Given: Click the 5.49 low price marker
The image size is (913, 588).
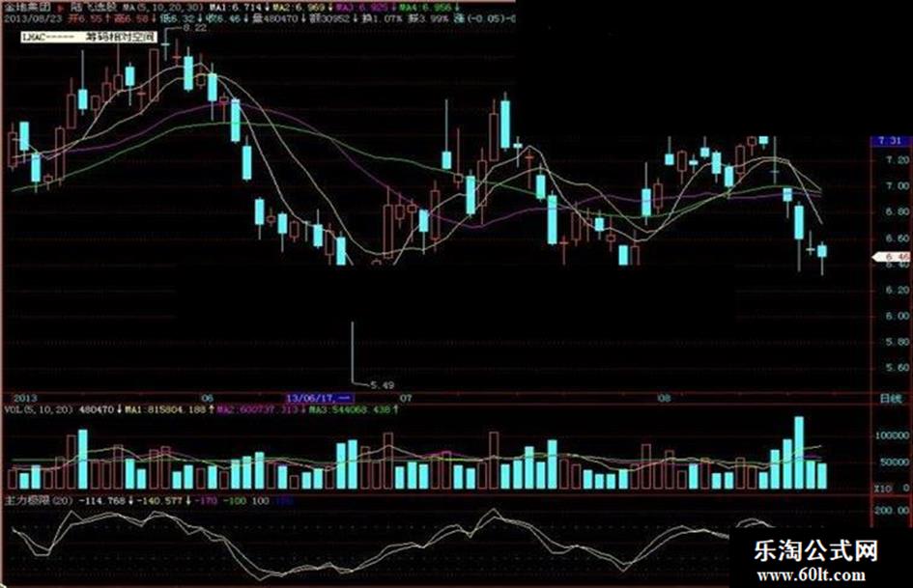Looking at the screenshot, I should pyautogui.click(x=383, y=385).
